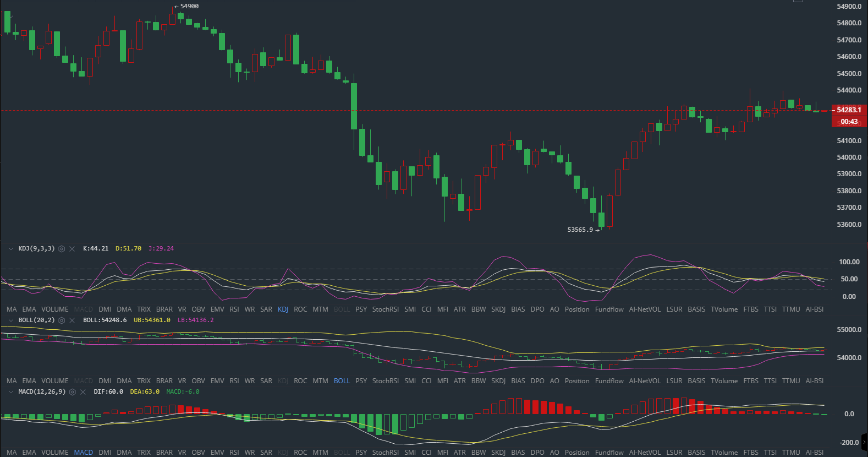
Task: Switch BOLL panel to CCI indicator
Action: (426, 381)
